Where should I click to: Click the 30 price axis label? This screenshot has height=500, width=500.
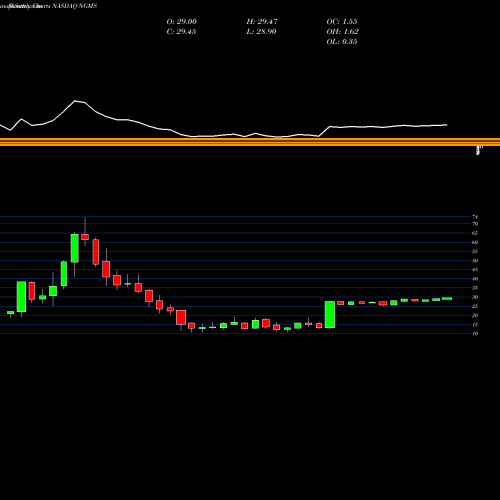tap(475, 297)
